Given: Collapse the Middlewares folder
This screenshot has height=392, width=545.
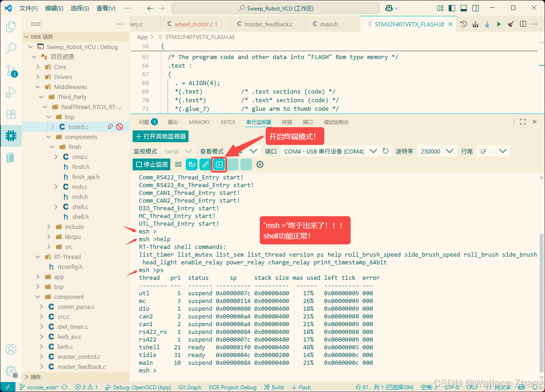Looking at the screenshot, I should (x=38, y=87).
